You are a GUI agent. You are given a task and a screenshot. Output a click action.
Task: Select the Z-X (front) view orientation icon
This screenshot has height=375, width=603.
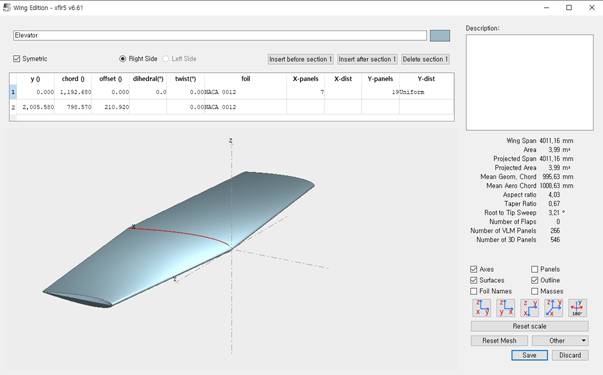481,308
